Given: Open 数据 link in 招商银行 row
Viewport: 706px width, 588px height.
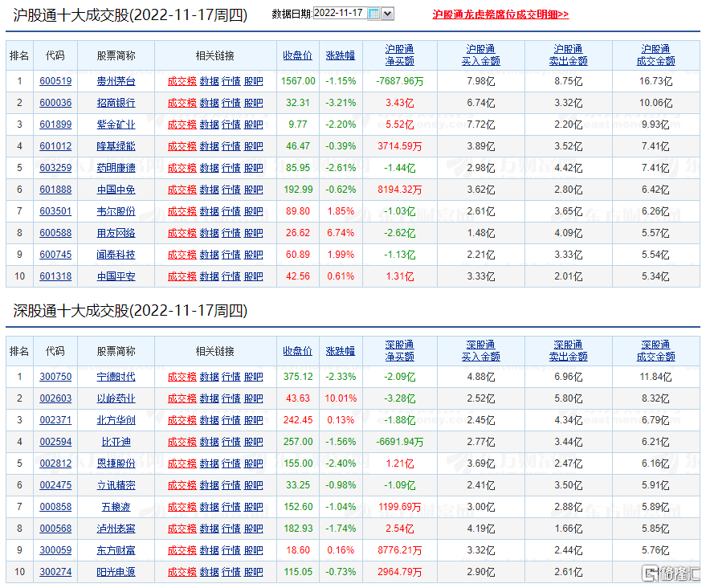Looking at the screenshot, I should click(x=210, y=103).
